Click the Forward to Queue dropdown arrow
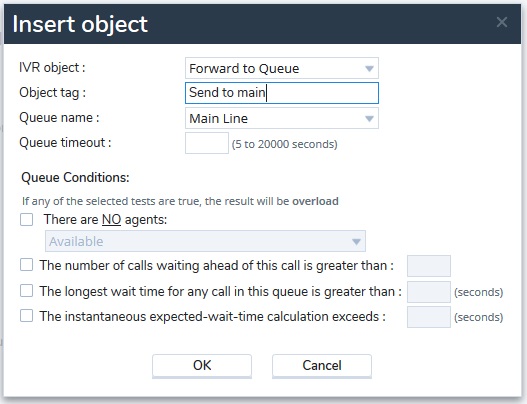 [x=369, y=69]
